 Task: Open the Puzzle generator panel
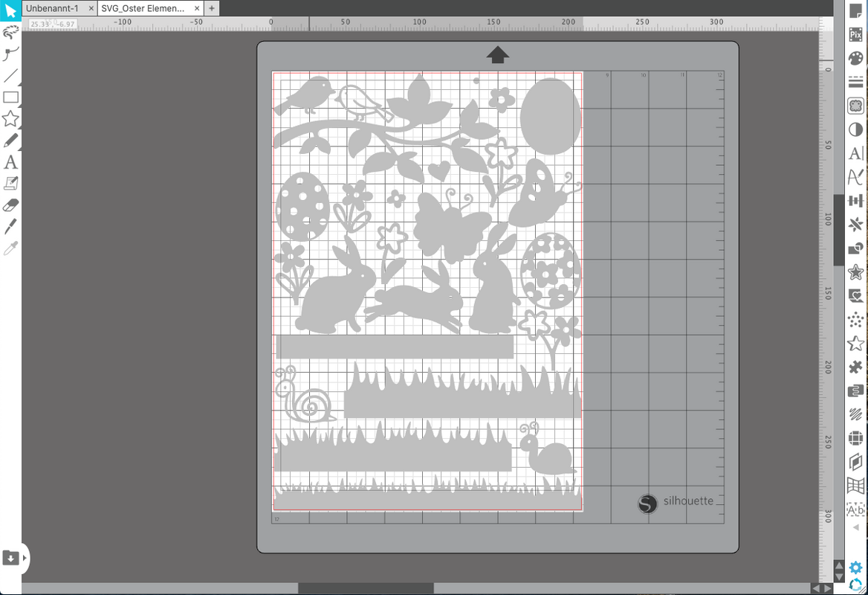[x=855, y=367]
